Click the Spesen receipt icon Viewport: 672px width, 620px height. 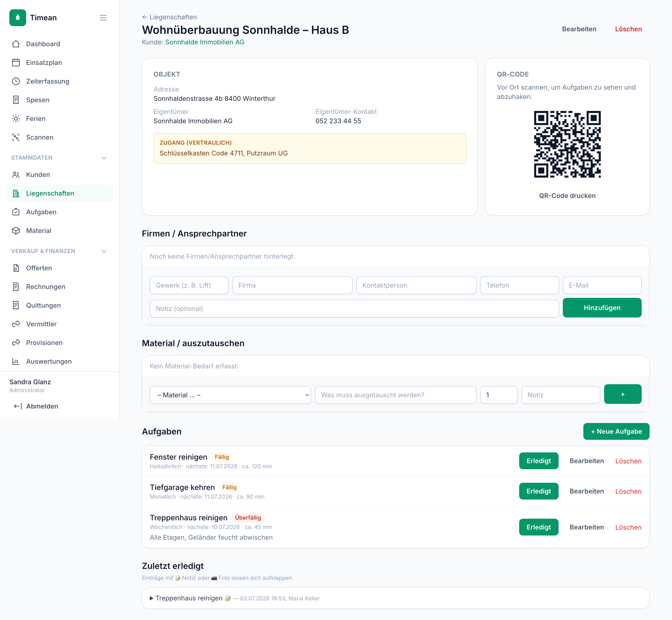(16, 100)
